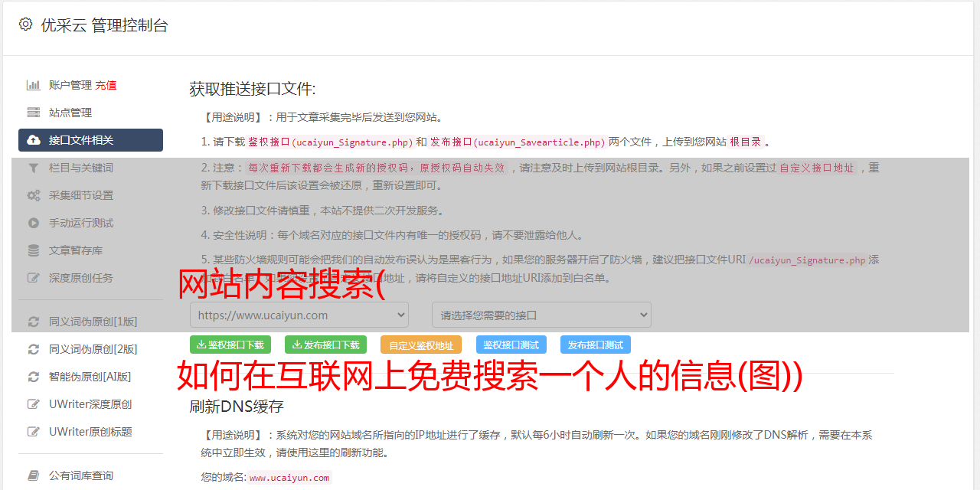Open 账户管理 in the sidebar

(x=70, y=85)
